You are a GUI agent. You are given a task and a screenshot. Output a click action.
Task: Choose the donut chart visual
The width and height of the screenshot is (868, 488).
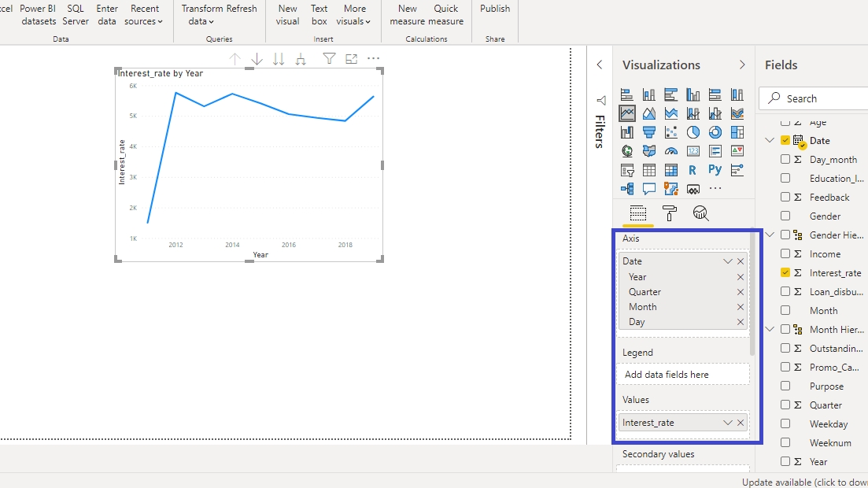point(715,132)
